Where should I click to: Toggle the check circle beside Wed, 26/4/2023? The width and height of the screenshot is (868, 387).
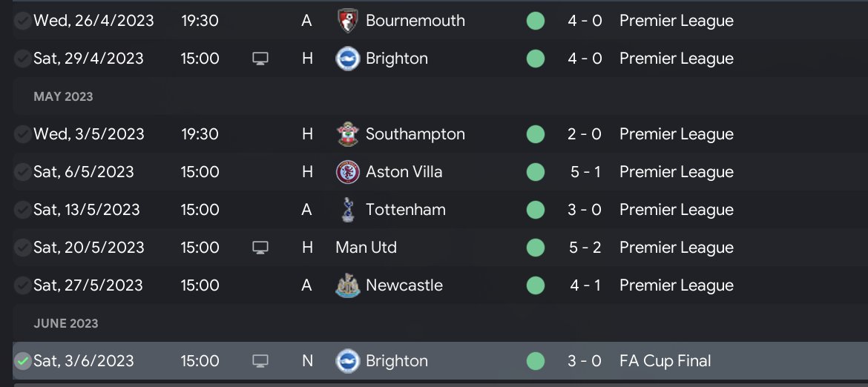click(x=23, y=21)
